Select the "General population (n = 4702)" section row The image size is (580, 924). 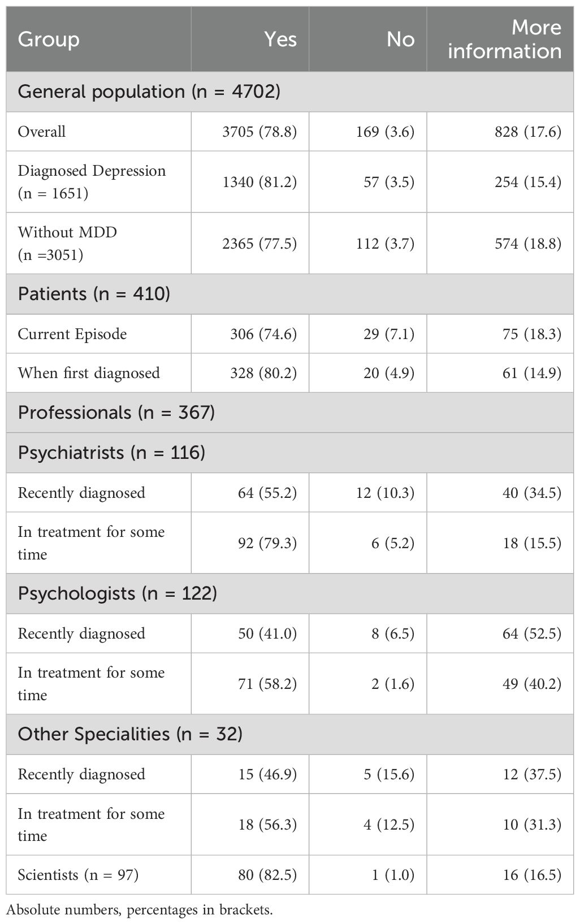149,92
